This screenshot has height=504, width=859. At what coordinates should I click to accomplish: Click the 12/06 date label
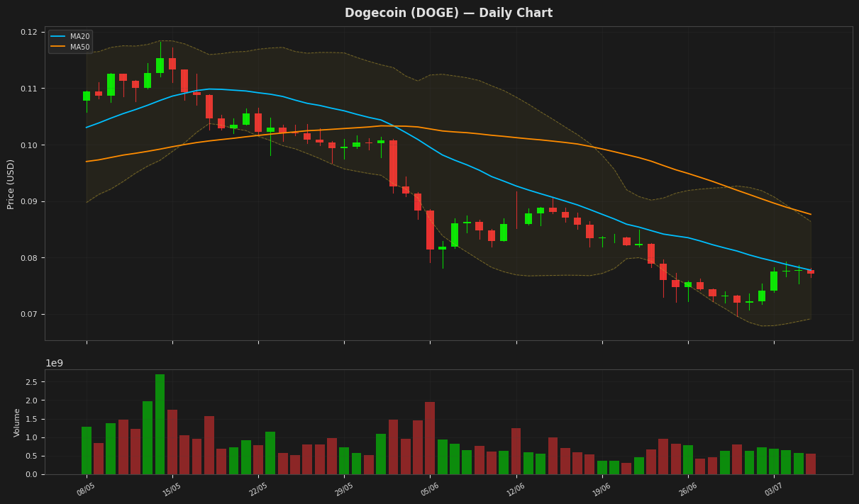click(x=516, y=489)
